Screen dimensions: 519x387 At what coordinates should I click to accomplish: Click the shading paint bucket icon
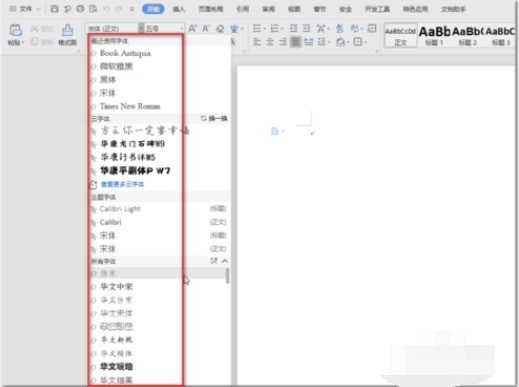click(340, 42)
